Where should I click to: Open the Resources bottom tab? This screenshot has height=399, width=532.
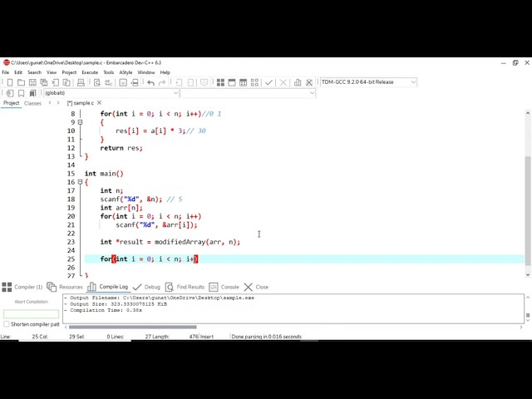65,287
